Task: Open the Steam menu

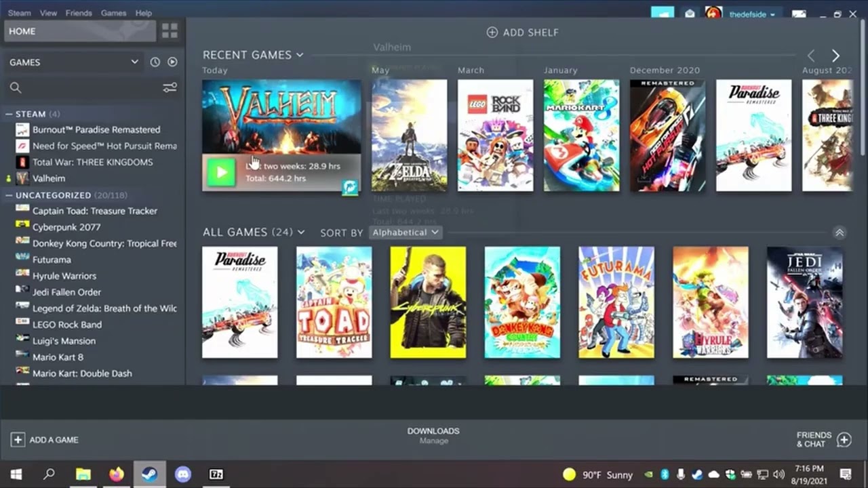Action: pyautogui.click(x=20, y=13)
